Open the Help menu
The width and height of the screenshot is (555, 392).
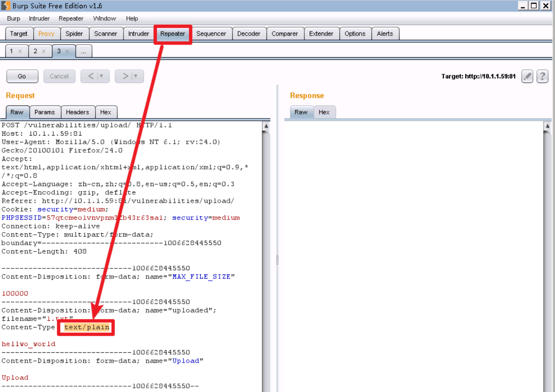[132, 18]
